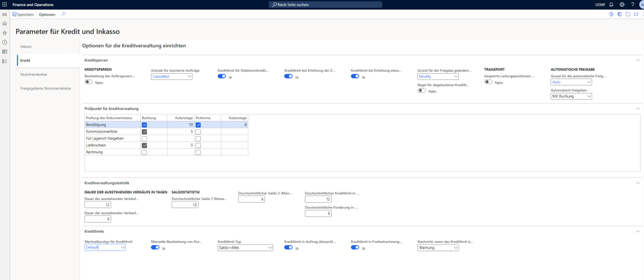Click the Speichern button
Image resolution: width=644 pixels, height=280 pixels.
[x=23, y=14]
